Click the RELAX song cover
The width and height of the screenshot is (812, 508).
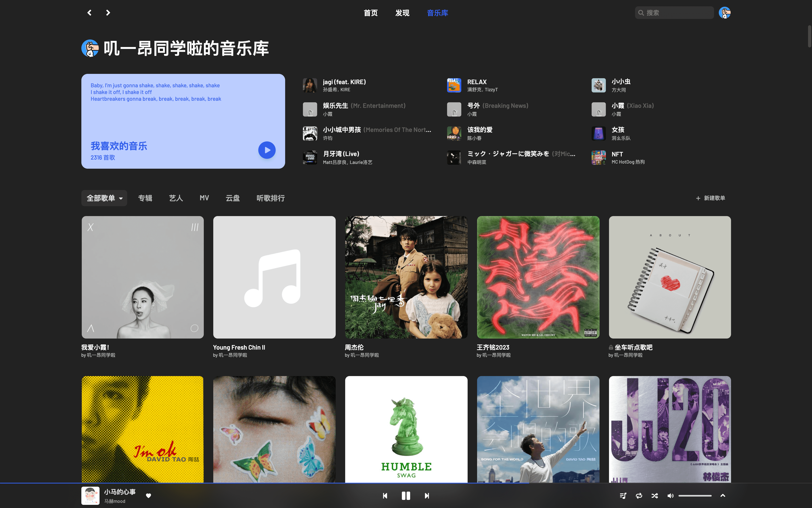pyautogui.click(x=454, y=85)
